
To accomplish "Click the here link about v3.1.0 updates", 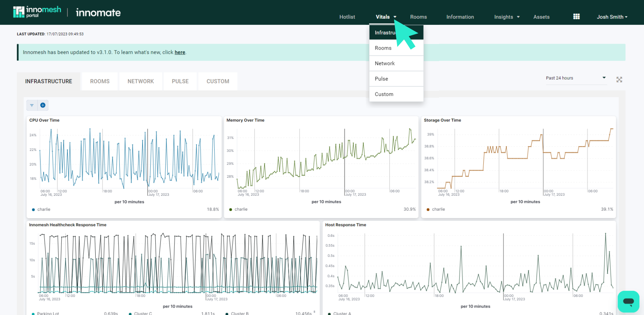I will (x=180, y=52).
